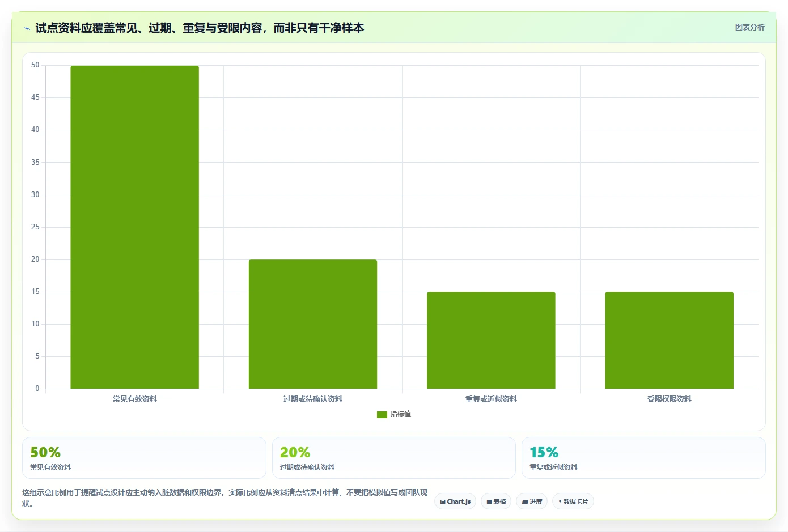Click the 数据卡片 tag chip
The image size is (788, 532).
(573, 501)
